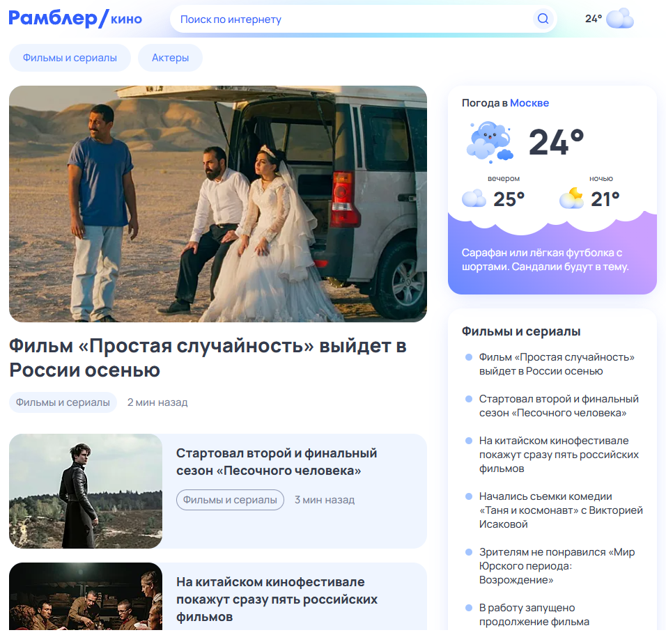This screenshot has width=666, height=644.
Task: Open sidebar item Фильм «Простая случайность» выйдет в России
Action: [557, 364]
